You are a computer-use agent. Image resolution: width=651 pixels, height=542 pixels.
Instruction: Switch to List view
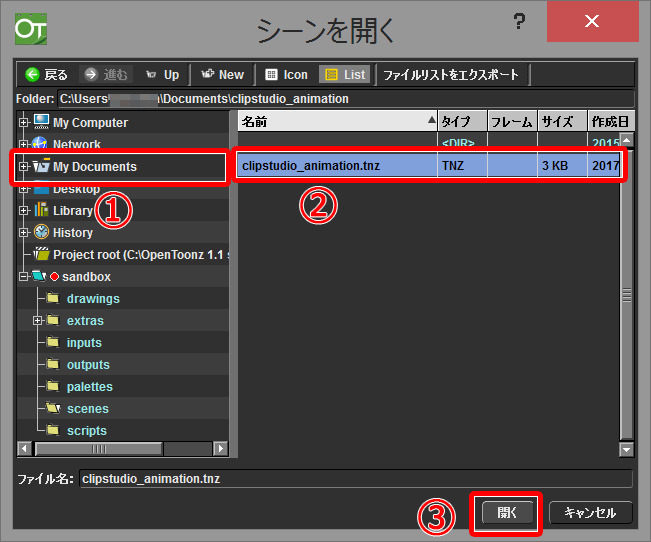(345, 75)
